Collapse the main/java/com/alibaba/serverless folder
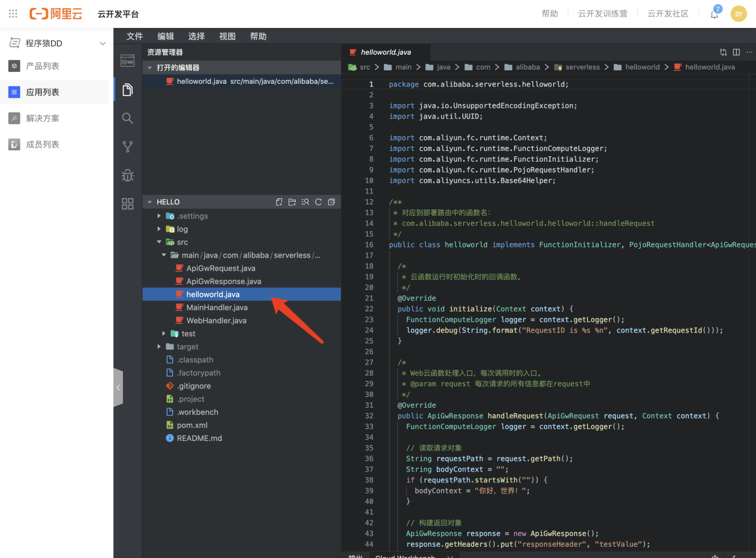The width and height of the screenshot is (756, 558). pyautogui.click(x=164, y=255)
